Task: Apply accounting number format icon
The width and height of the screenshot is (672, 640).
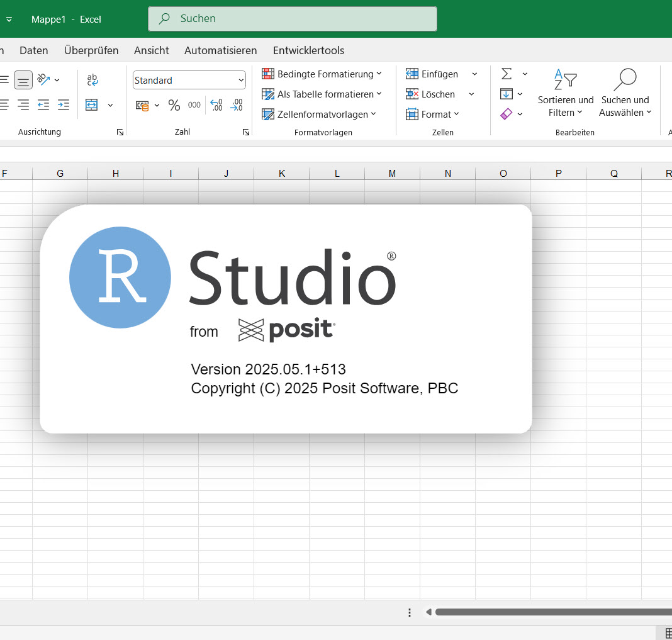Action: click(142, 105)
